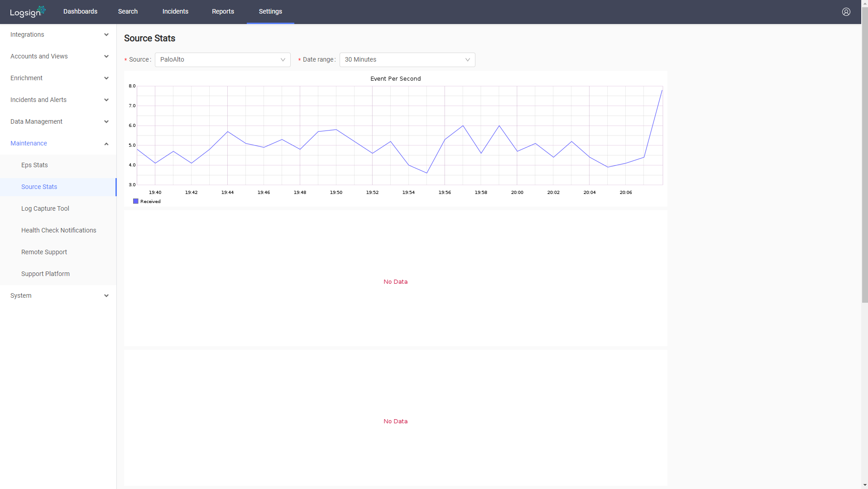This screenshot has height=489, width=868.
Task: Expand Accounts and Views section
Action: pos(58,56)
